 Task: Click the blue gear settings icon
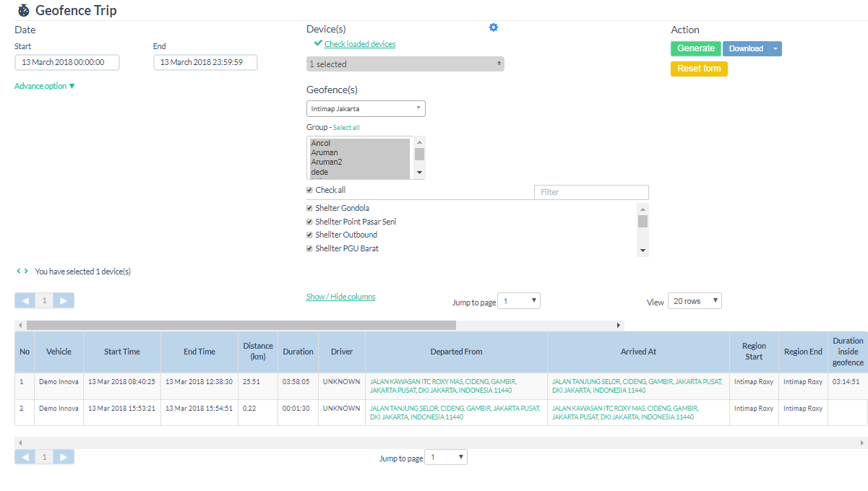(x=494, y=27)
